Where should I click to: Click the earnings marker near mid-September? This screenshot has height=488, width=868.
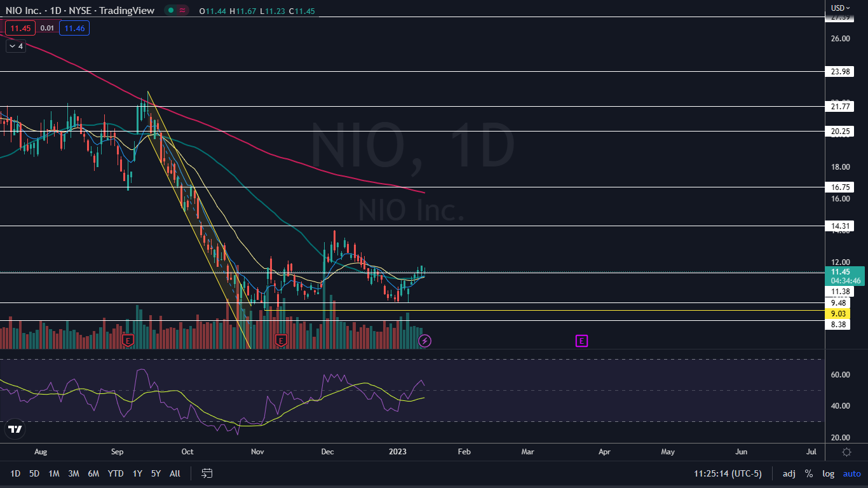pyautogui.click(x=128, y=341)
